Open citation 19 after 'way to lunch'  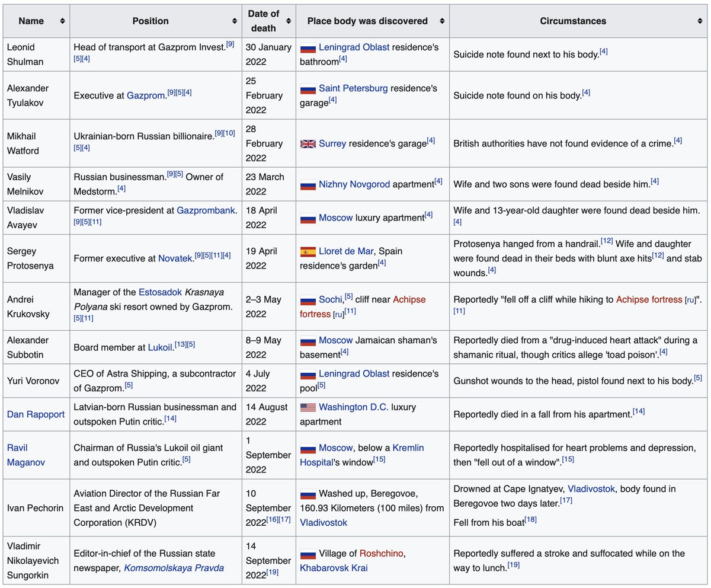515,565
